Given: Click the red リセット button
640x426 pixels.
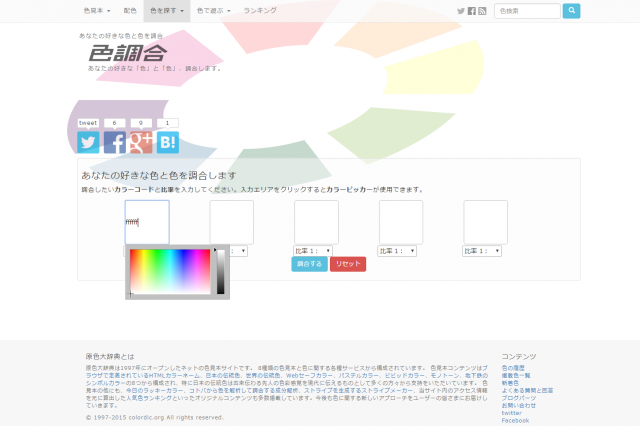Looking at the screenshot, I should (x=348, y=264).
